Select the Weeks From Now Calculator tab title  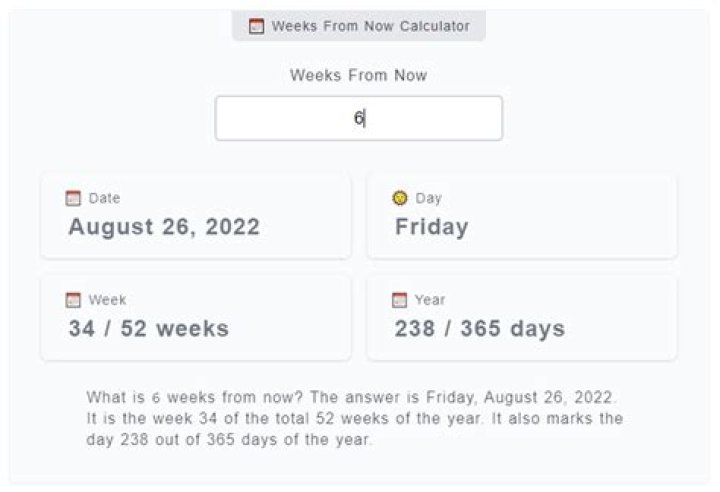point(370,26)
